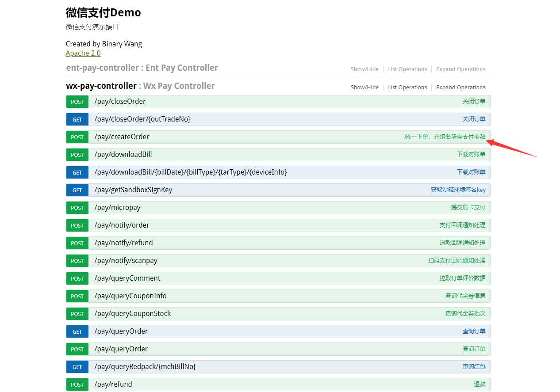560x392 pixels.
Task: Click Show/Hide for ent-pay-controller
Action: [x=364, y=69]
